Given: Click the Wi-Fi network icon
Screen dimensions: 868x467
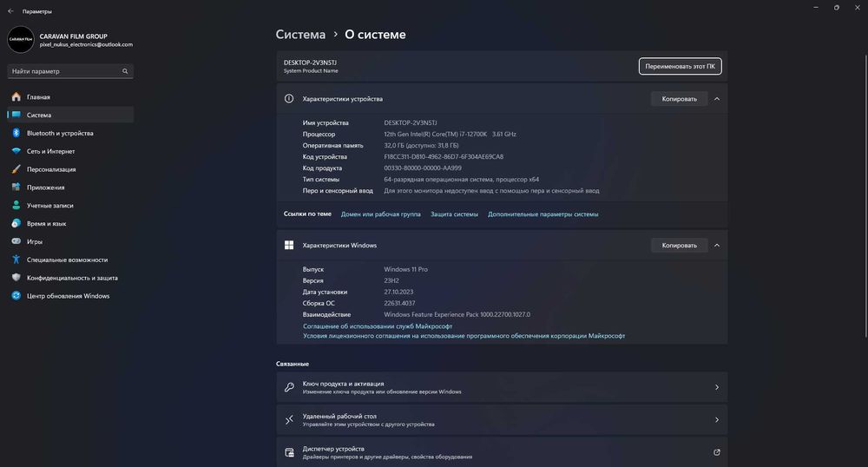Looking at the screenshot, I should coord(16,151).
